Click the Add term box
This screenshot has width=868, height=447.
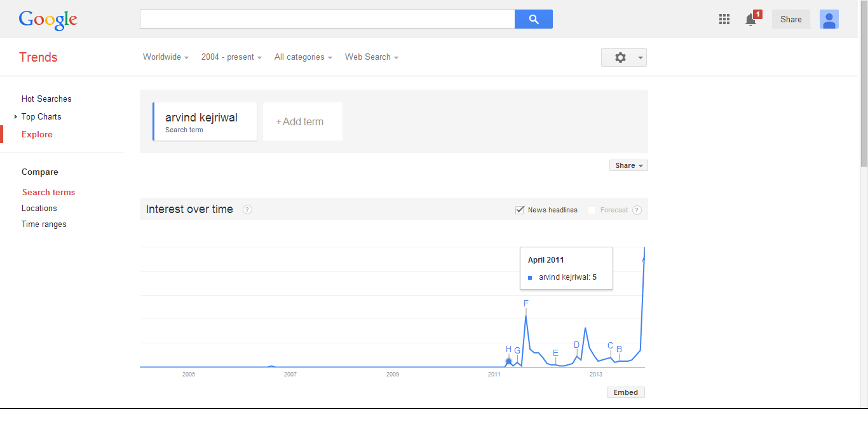pos(302,121)
